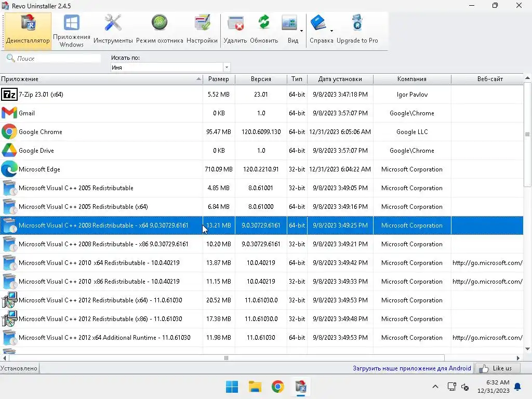Click go.microsoft.com link in 2012 Additional Runtime row
The image size is (532, 399).
tap(487, 338)
